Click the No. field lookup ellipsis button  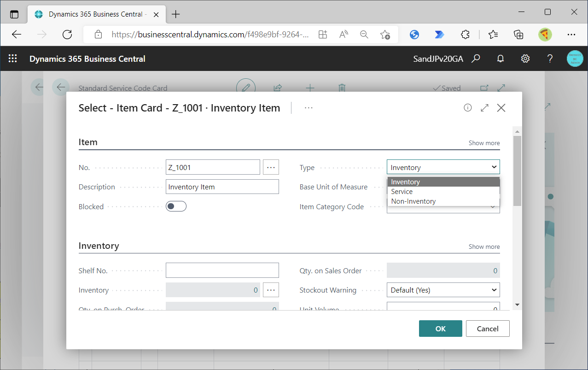point(271,167)
